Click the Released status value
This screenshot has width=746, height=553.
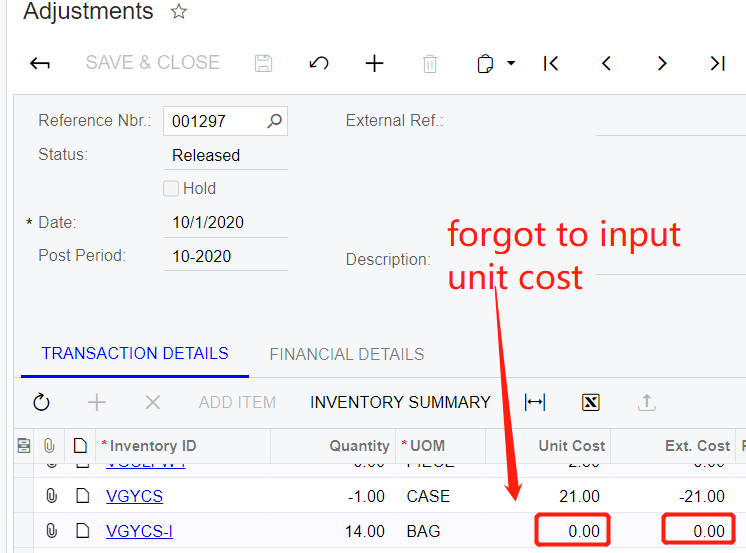206,156
